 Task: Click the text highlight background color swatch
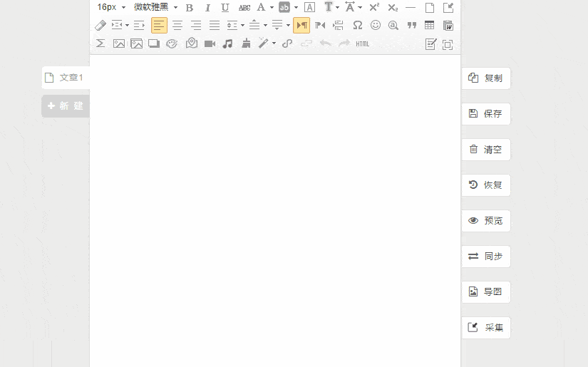click(284, 7)
